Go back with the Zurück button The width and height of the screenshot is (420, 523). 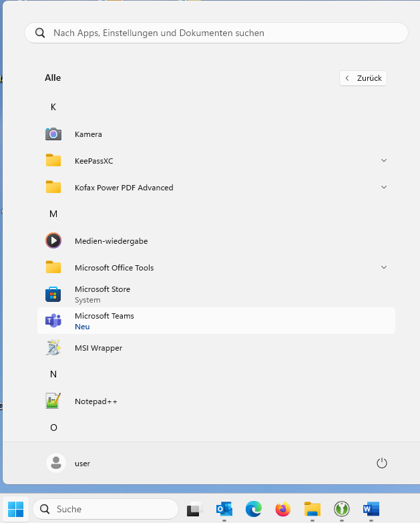coord(363,78)
